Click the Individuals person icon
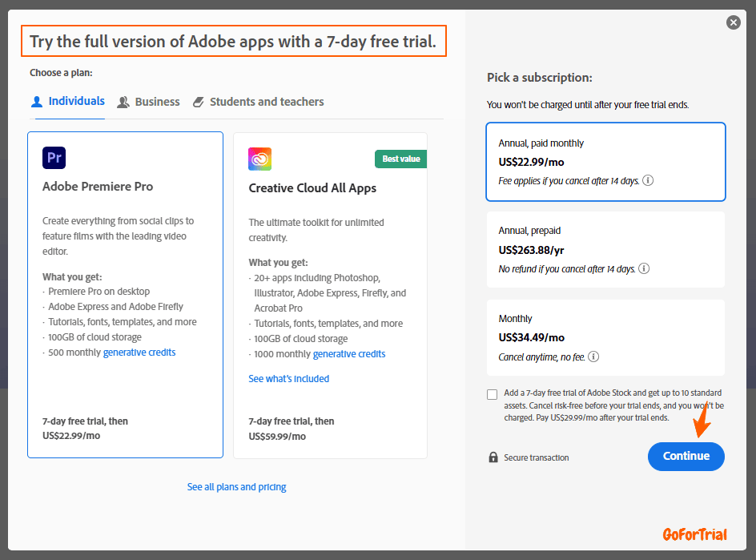Image resolution: width=756 pixels, height=560 pixels. coord(37,102)
